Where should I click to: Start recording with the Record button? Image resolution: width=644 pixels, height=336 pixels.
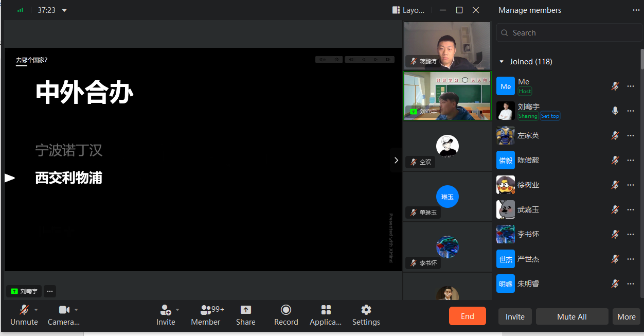[x=286, y=315]
